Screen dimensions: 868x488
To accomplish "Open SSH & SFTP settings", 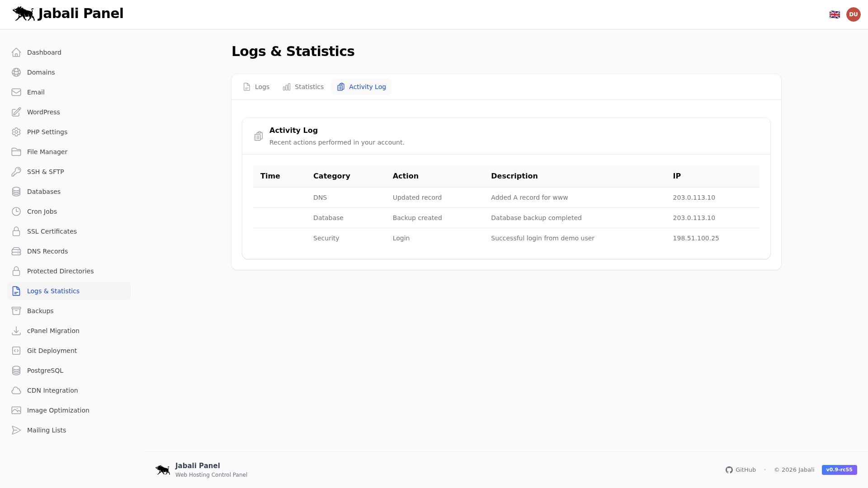I will (x=45, y=172).
